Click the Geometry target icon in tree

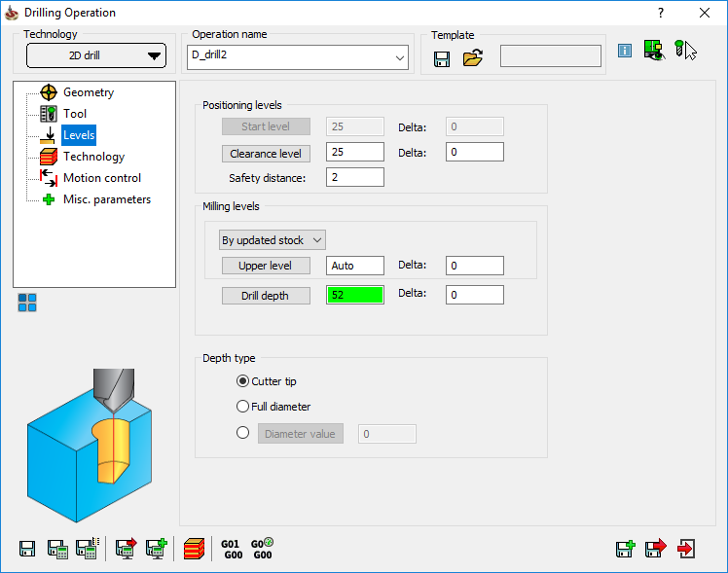point(49,92)
